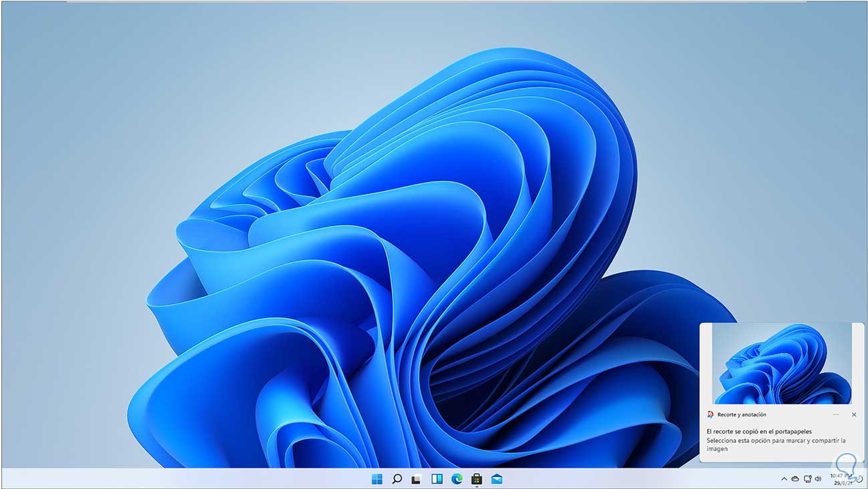This screenshot has height=489, width=868.
Task: Open Microsoft Store from the taskbar
Action: pyautogui.click(x=477, y=479)
